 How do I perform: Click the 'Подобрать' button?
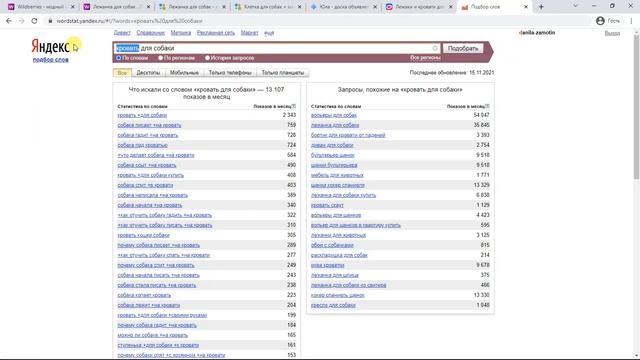(463, 48)
